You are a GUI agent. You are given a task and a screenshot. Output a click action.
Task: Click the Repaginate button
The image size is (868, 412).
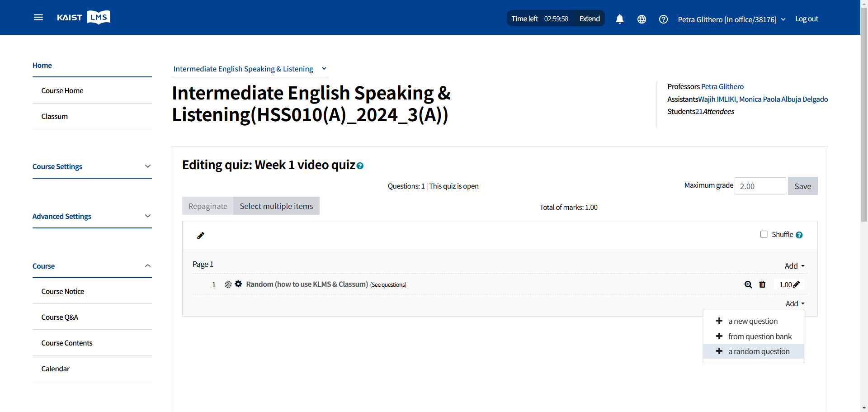pos(208,206)
